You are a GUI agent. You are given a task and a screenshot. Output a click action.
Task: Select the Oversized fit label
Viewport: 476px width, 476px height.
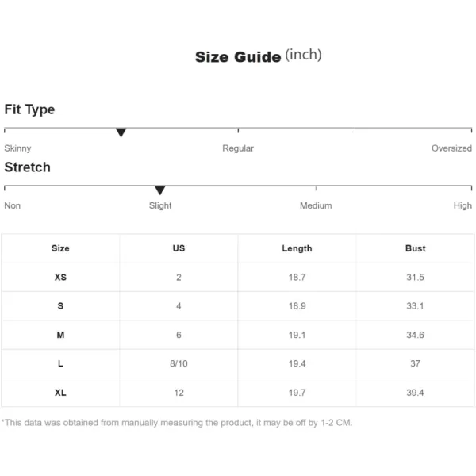pyautogui.click(x=451, y=148)
